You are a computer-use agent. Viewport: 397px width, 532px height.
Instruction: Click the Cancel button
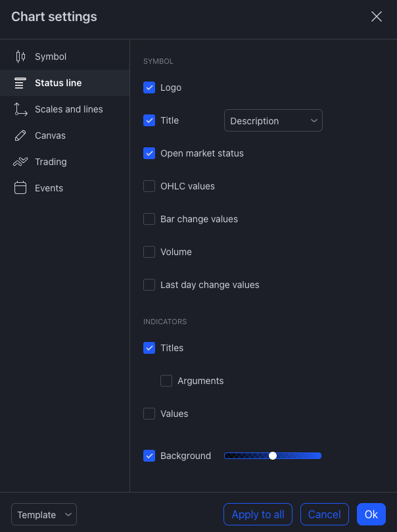point(324,515)
